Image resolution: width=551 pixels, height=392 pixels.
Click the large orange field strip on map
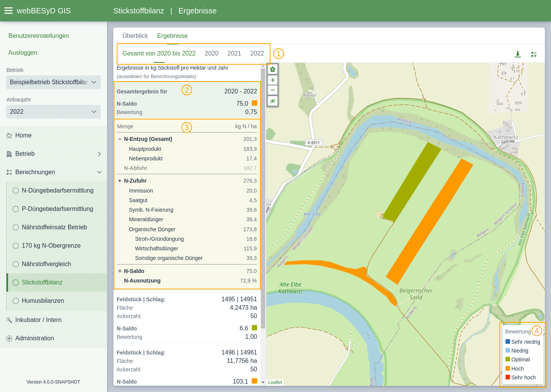[430, 221]
